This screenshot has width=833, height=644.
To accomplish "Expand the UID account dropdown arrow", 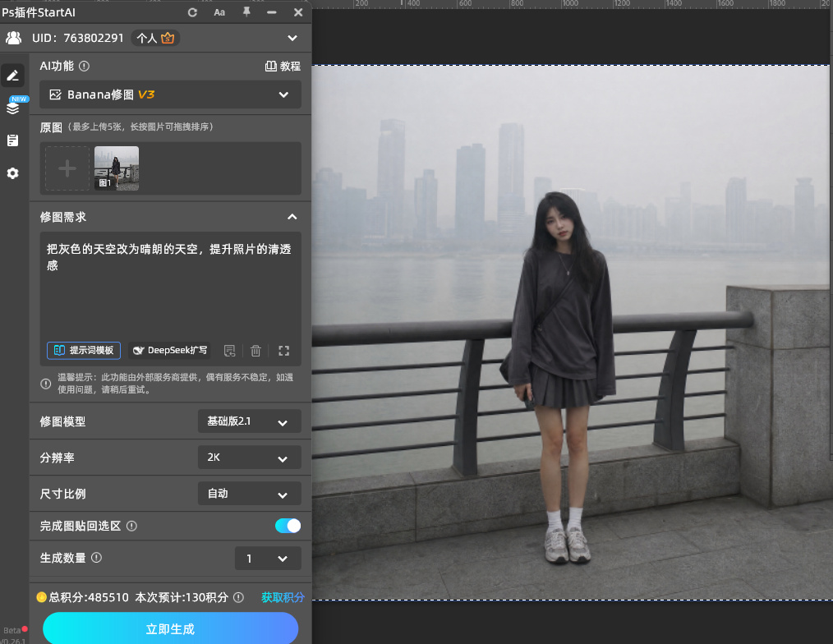I will (x=292, y=39).
